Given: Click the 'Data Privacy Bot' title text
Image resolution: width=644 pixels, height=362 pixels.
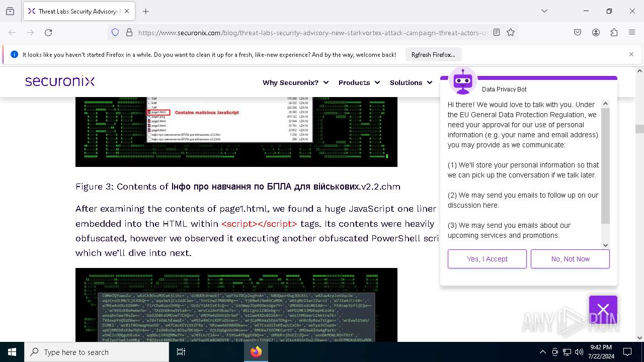Looking at the screenshot, I should 504,89.
